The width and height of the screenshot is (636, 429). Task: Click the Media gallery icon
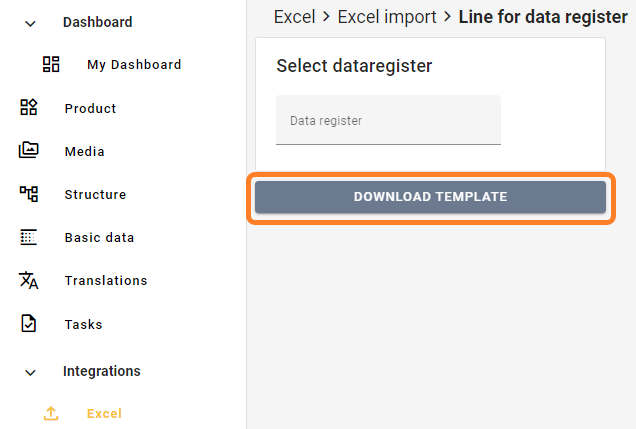pos(29,151)
